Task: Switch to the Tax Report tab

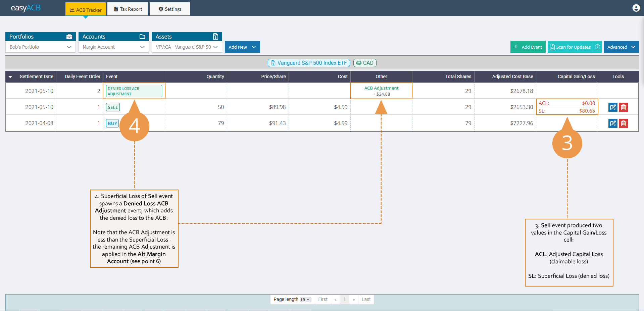Action: 128,9
